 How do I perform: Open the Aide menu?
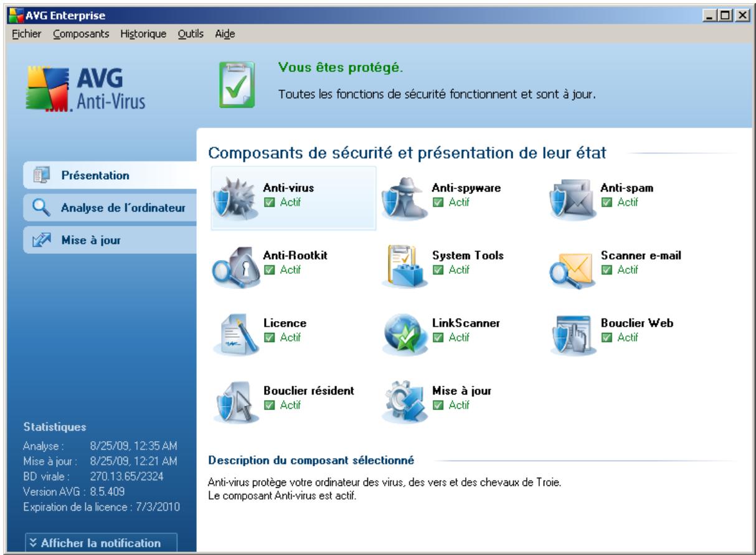224,33
